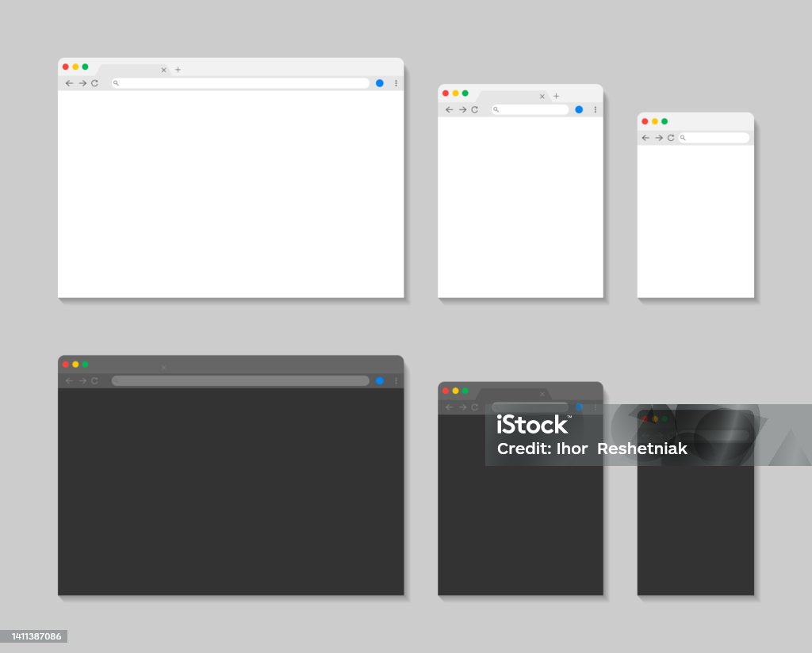The image size is (812, 653).
Task: Focus the address bar in large light browser
Action: tap(240, 83)
